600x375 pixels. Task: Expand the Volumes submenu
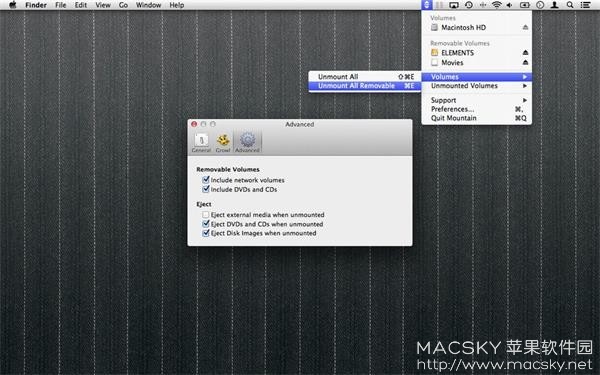(x=476, y=77)
